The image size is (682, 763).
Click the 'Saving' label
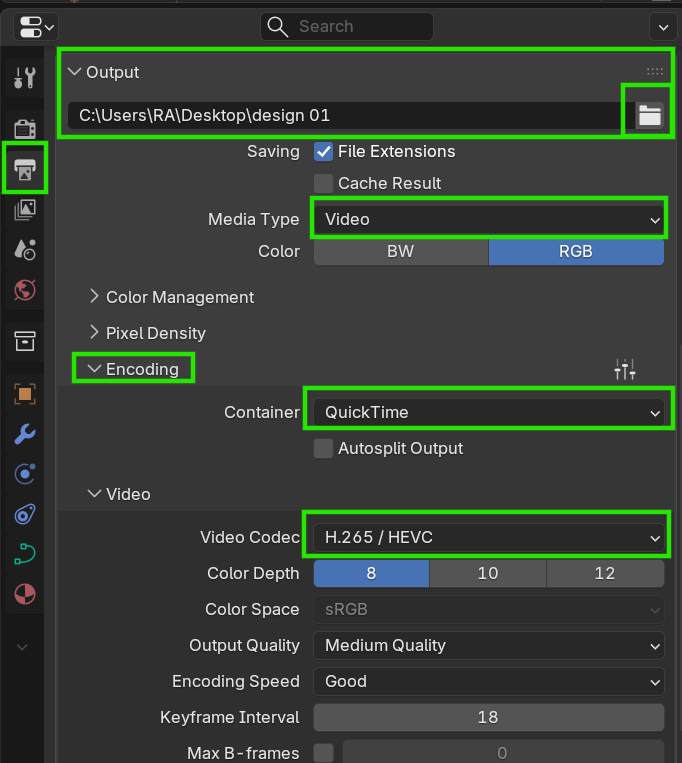click(x=273, y=151)
